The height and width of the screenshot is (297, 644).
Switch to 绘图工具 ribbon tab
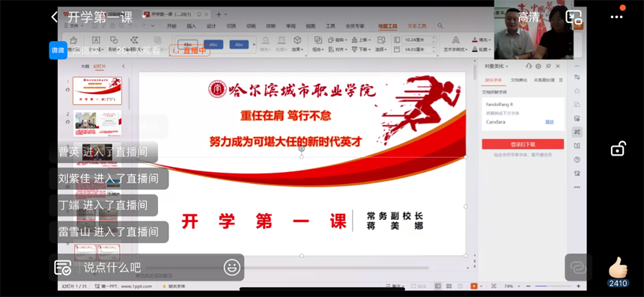point(387,26)
